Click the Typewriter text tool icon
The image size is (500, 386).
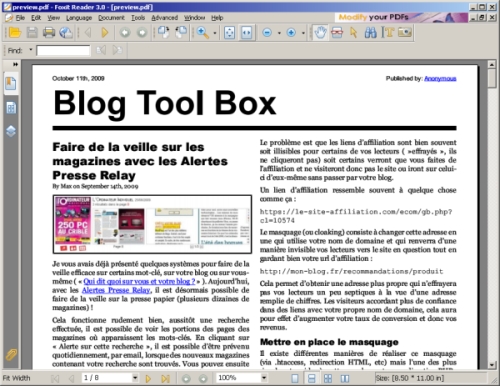click(x=388, y=32)
